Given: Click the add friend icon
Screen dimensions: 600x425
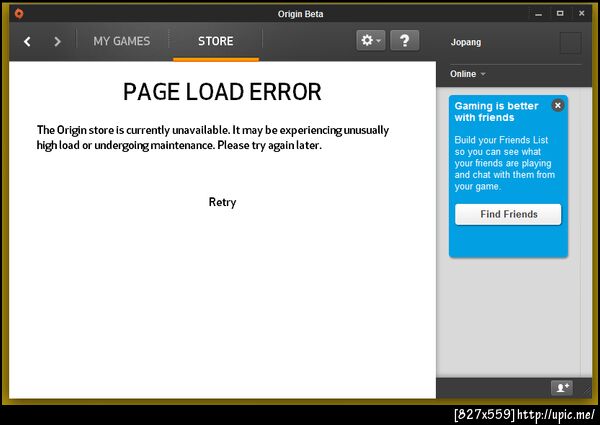Looking at the screenshot, I should (x=562, y=388).
